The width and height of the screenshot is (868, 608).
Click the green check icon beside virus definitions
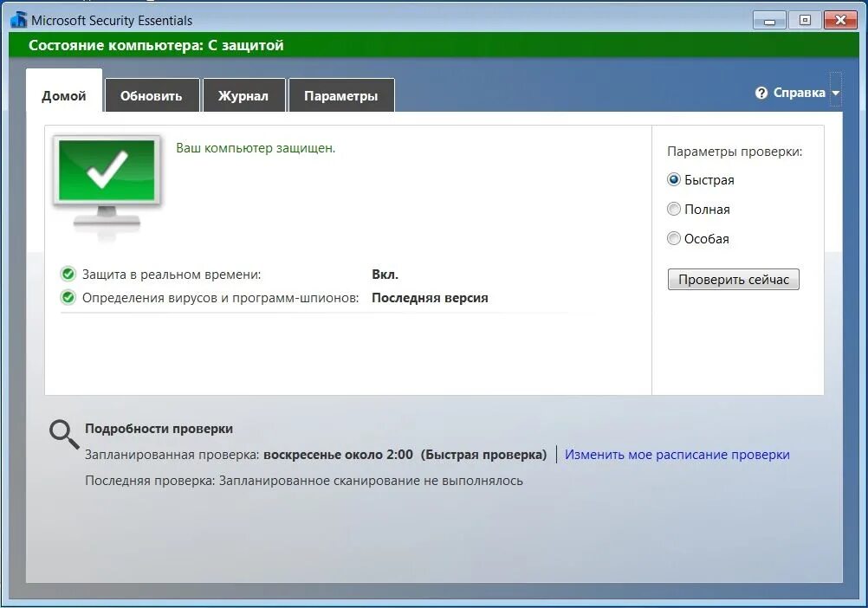click(68, 298)
